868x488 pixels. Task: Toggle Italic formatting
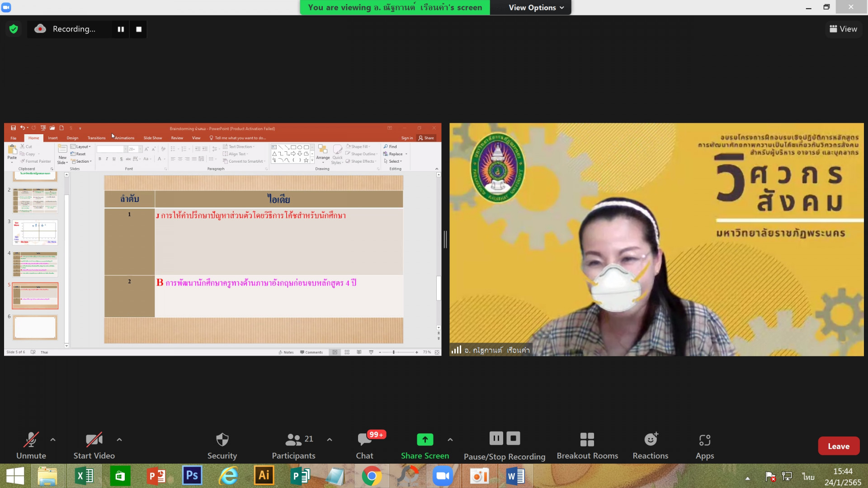click(x=107, y=159)
